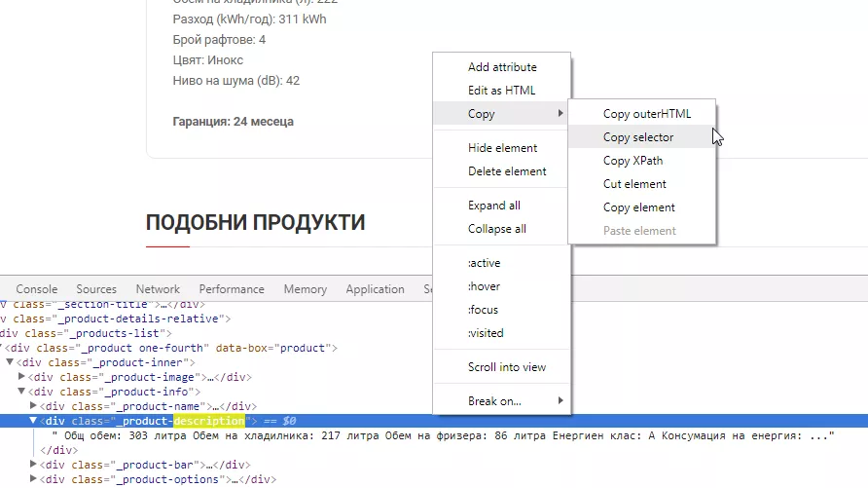Expand the _product-image div node
Viewport: 868px width, 488px height.
click(x=21, y=376)
